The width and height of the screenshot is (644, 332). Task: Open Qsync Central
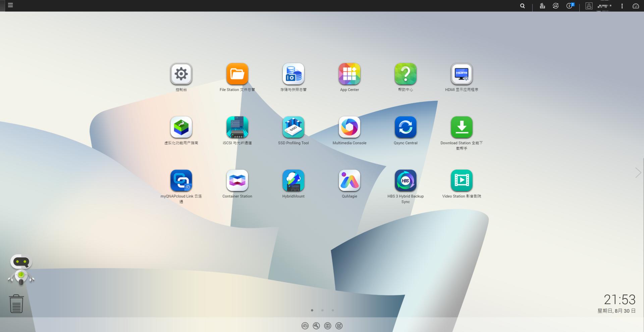click(406, 127)
